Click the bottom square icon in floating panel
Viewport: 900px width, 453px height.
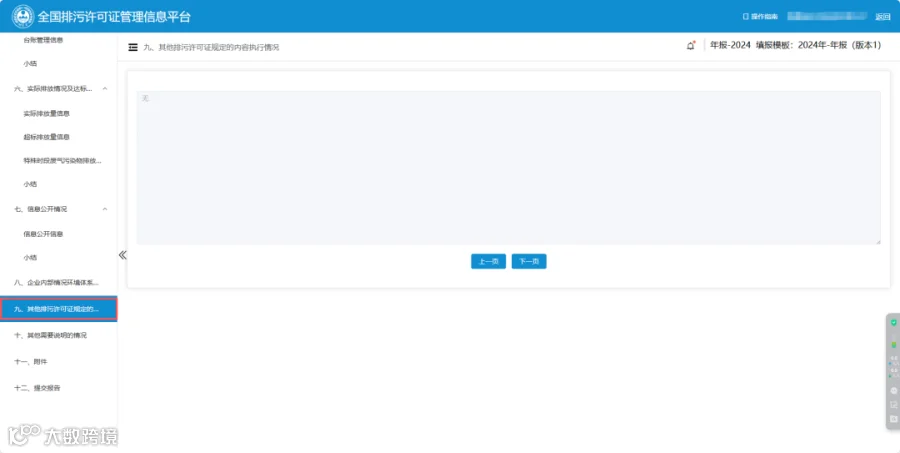click(894, 419)
